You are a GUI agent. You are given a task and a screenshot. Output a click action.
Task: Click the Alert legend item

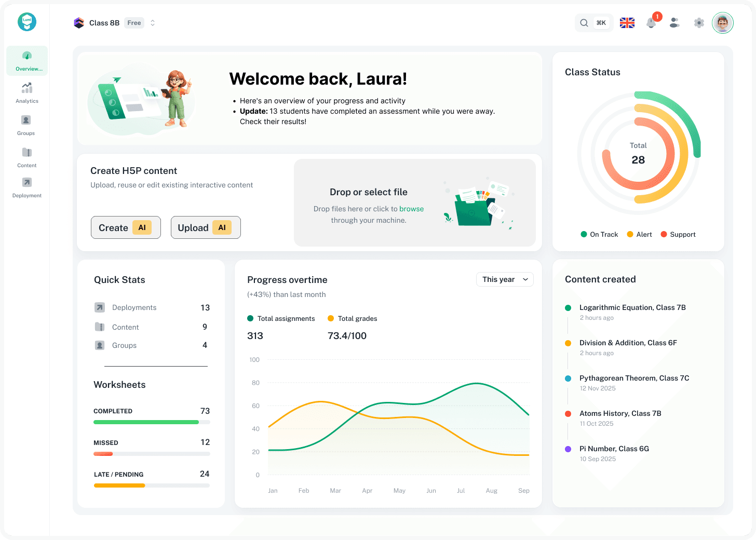point(639,234)
